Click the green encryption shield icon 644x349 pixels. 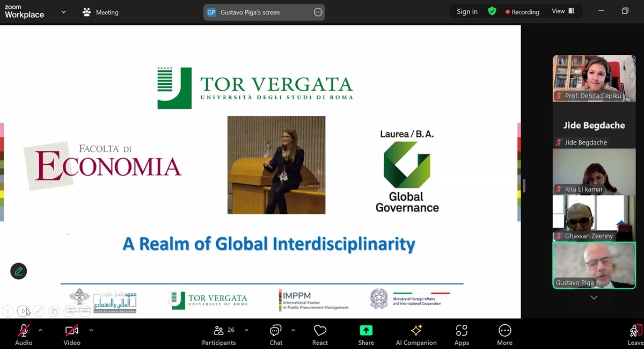pyautogui.click(x=492, y=11)
